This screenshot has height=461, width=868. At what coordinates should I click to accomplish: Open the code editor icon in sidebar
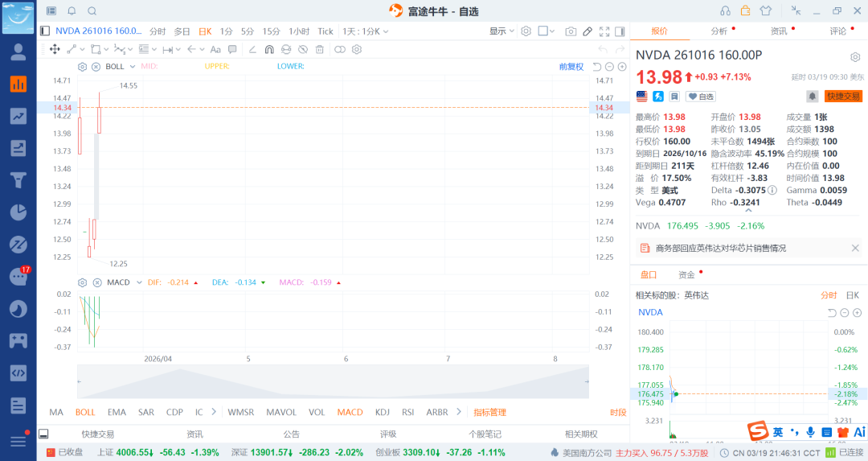18,373
